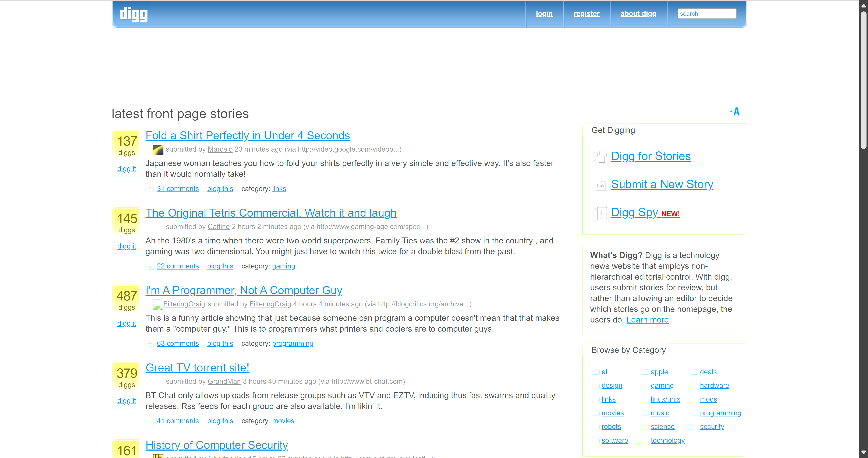
Task: Click the comment bubble icon next to 63 comments
Action: [x=150, y=344]
